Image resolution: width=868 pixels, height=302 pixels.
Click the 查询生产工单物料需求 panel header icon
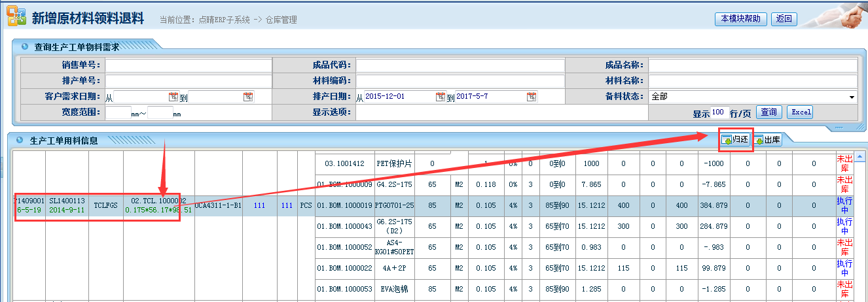(25, 47)
